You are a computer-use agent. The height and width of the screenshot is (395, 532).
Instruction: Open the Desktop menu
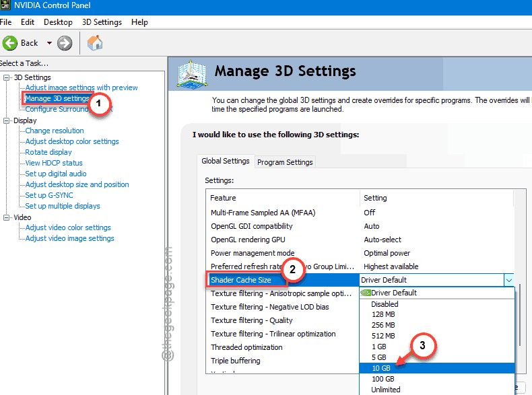coord(58,22)
